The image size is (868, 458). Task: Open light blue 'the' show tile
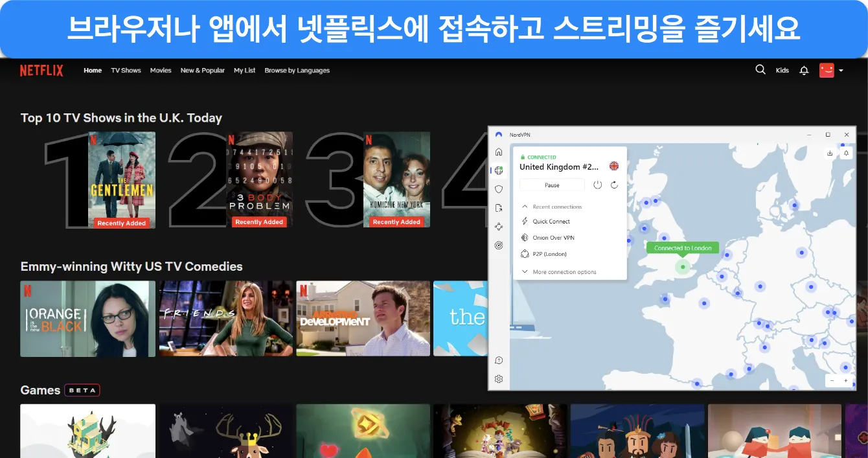click(x=461, y=319)
